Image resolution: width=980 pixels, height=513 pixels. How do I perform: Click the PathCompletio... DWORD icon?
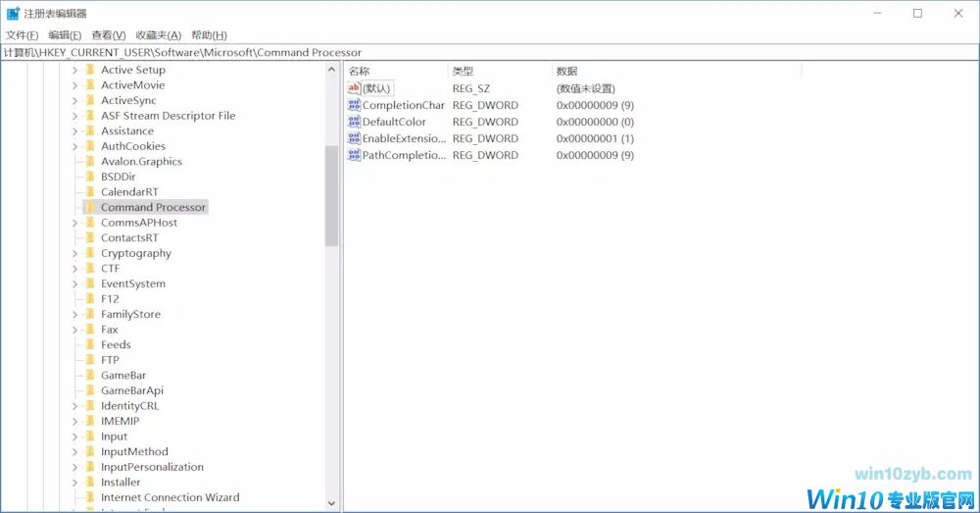pyautogui.click(x=354, y=155)
